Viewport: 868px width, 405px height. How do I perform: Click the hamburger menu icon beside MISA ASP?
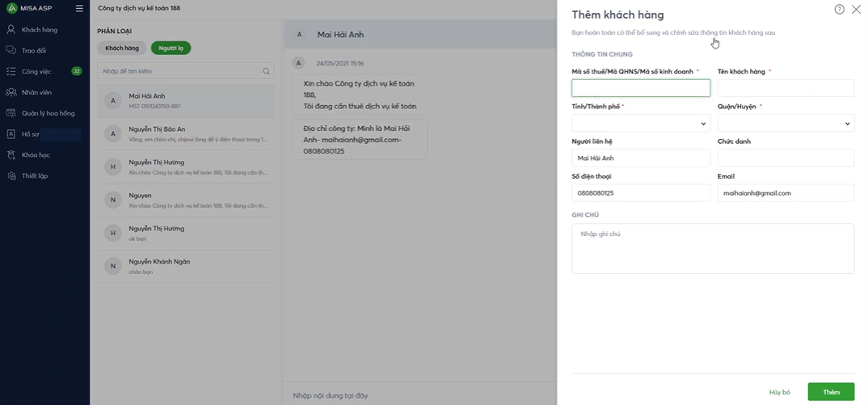click(78, 8)
